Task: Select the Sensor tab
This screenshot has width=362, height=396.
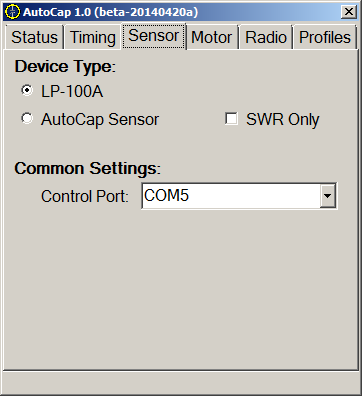Action: [154, 36]
